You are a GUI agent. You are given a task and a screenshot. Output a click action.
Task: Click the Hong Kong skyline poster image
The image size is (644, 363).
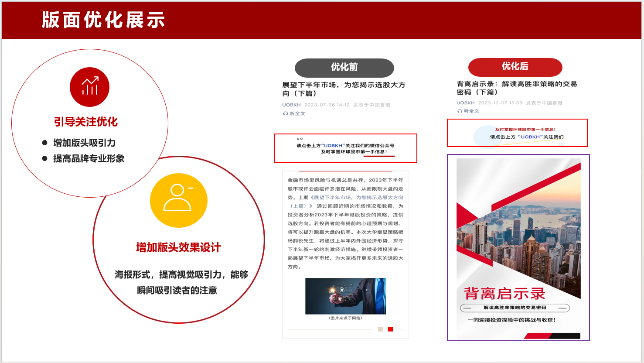pyautogui.click(x=518, y=249)
